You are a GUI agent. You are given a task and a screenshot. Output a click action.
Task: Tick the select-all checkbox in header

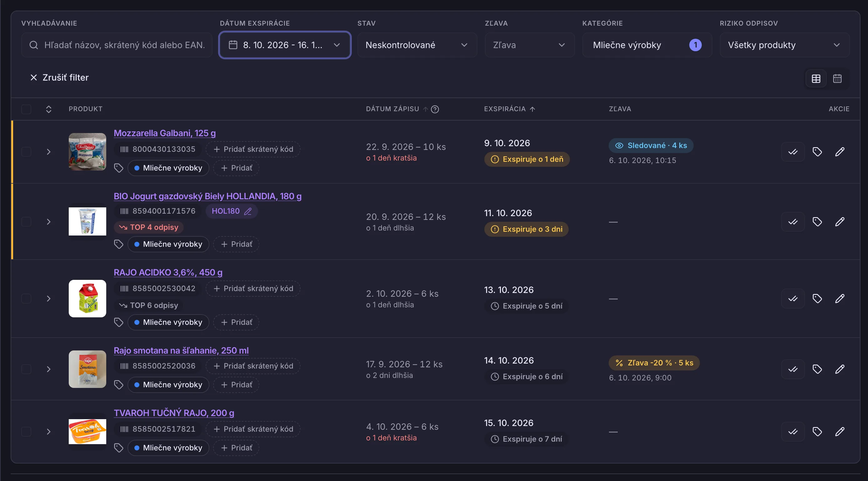coord(26,109)
